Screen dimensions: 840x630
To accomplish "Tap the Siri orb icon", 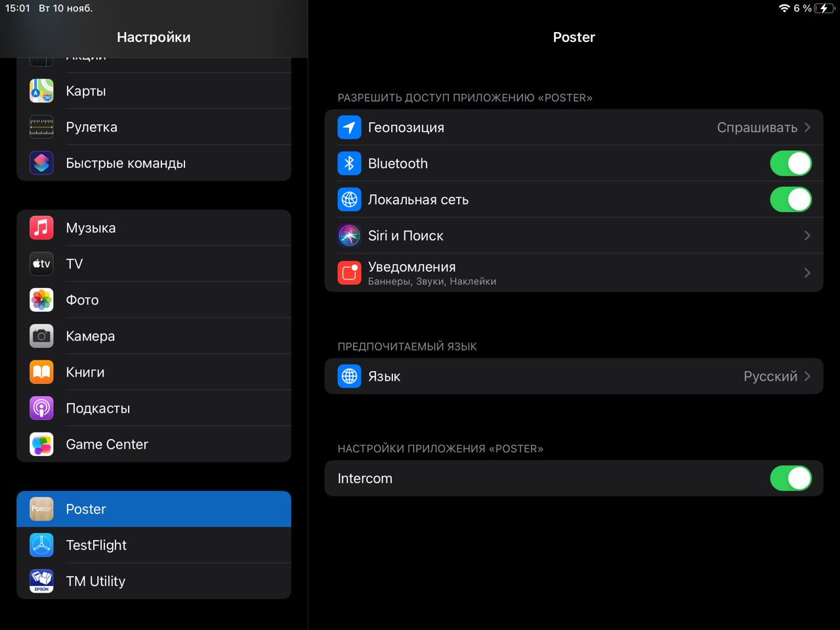I will (x=349, y=236).
